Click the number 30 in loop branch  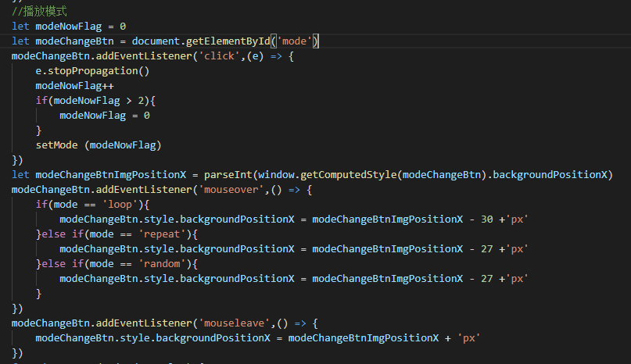488,219
